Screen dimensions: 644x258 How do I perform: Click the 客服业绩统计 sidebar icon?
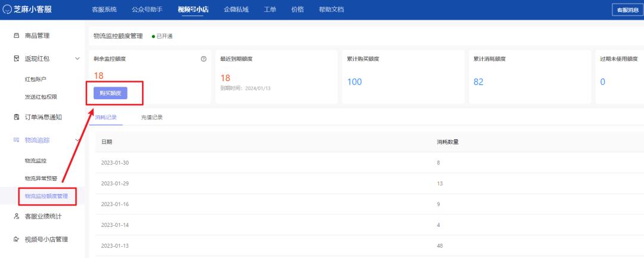16,216
